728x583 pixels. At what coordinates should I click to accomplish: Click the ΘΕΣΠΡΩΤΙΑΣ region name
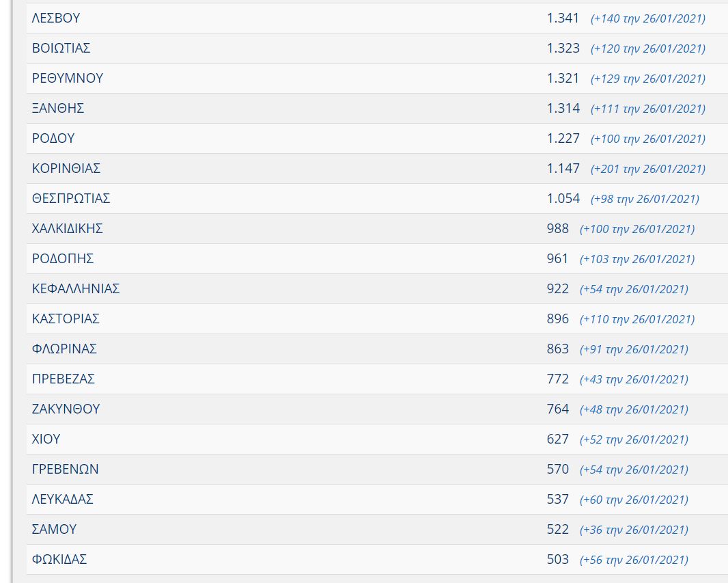click(71, 199)
